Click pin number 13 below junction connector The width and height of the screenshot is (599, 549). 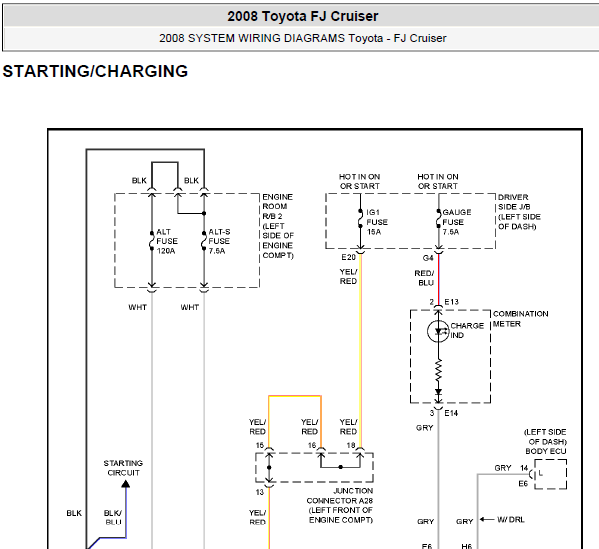tap(260, 492)
